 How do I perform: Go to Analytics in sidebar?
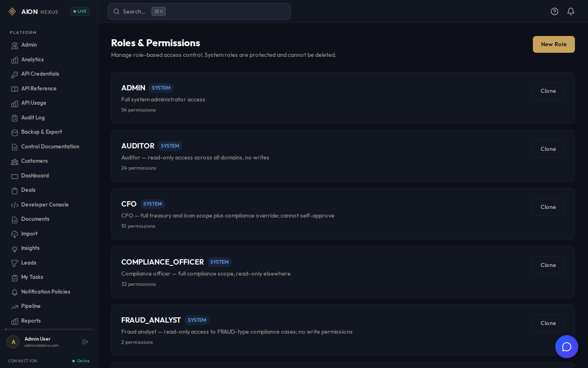click(x=49, y=60)
